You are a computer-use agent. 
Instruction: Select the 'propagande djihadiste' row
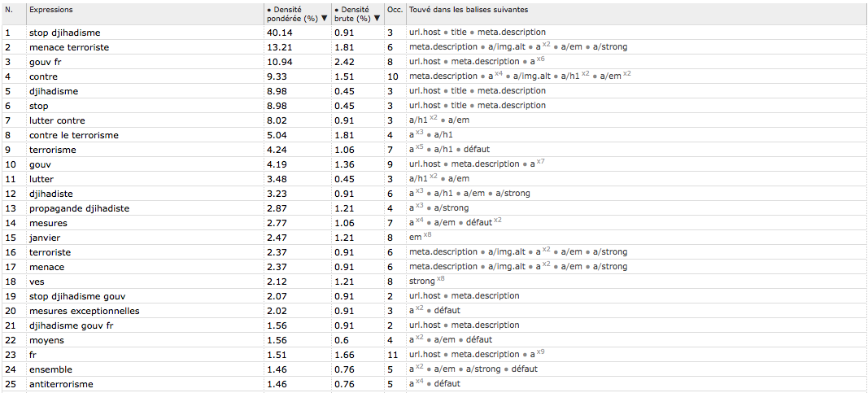(434, 208)
